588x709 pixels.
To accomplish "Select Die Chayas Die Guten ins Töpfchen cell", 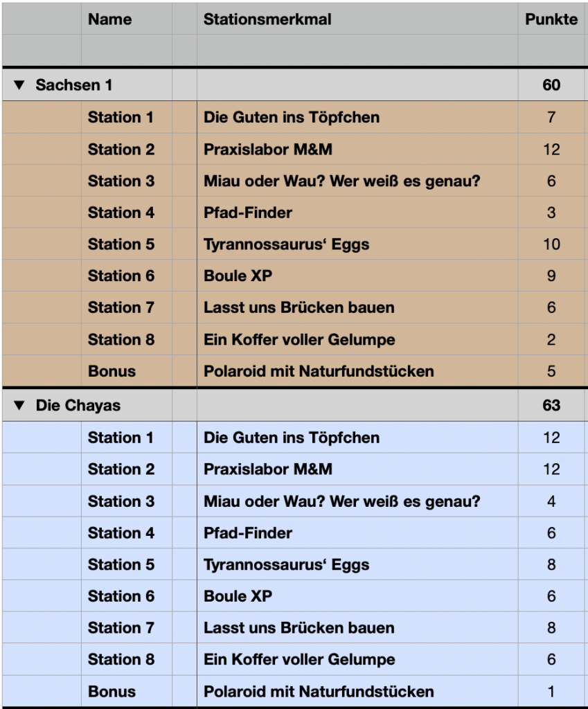I will pyautogui.click(x=357, y=438).
